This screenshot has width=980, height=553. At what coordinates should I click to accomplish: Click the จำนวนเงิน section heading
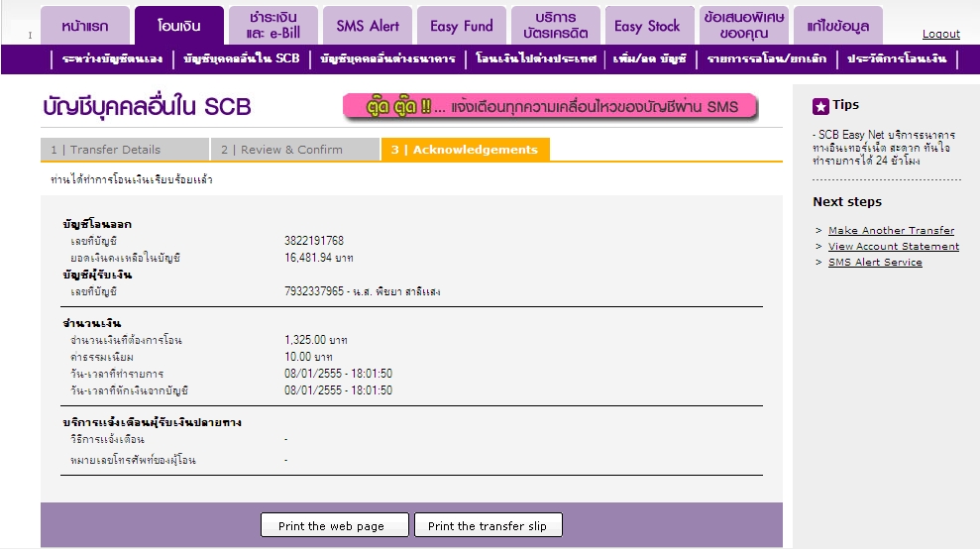click(92, 323)
